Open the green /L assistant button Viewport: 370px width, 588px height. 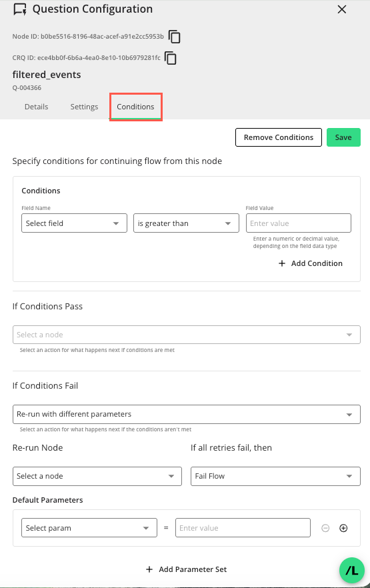pos(351,571)
